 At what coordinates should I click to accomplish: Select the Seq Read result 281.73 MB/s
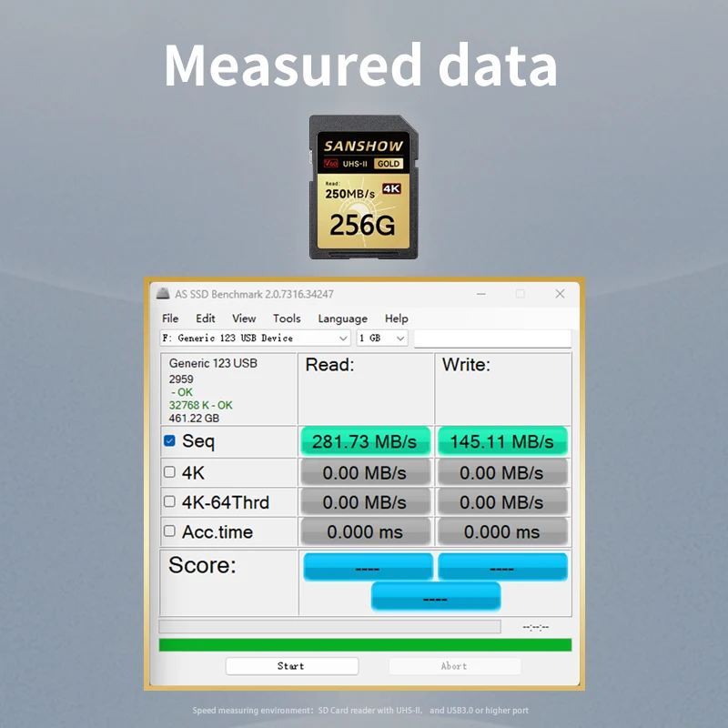point(365,440)
